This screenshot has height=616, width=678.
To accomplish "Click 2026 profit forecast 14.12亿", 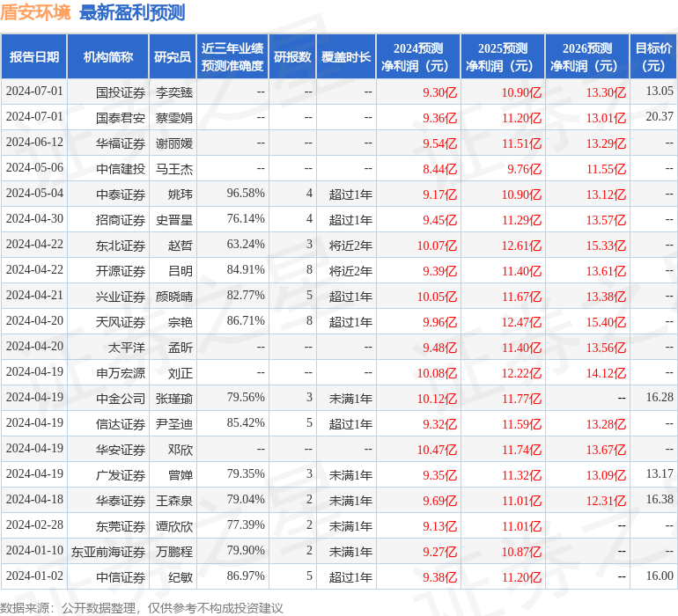I will coord(606,373).
